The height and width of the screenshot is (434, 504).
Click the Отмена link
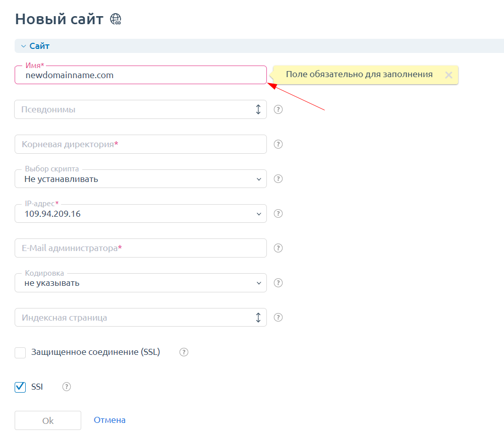109,420
